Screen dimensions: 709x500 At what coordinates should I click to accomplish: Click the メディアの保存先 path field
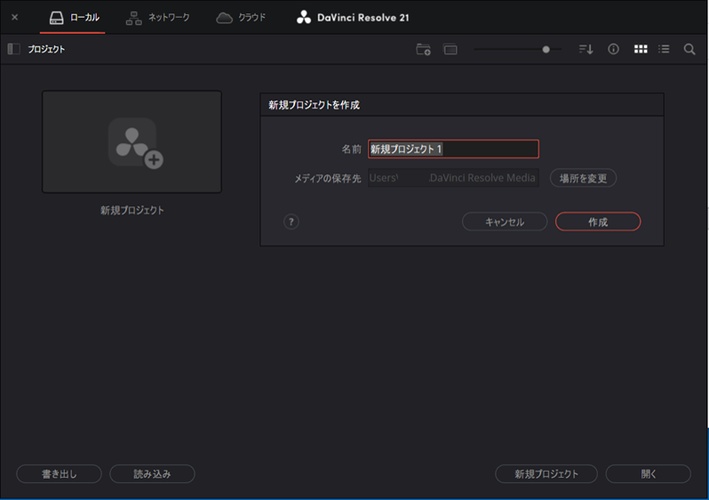point(453,178)
